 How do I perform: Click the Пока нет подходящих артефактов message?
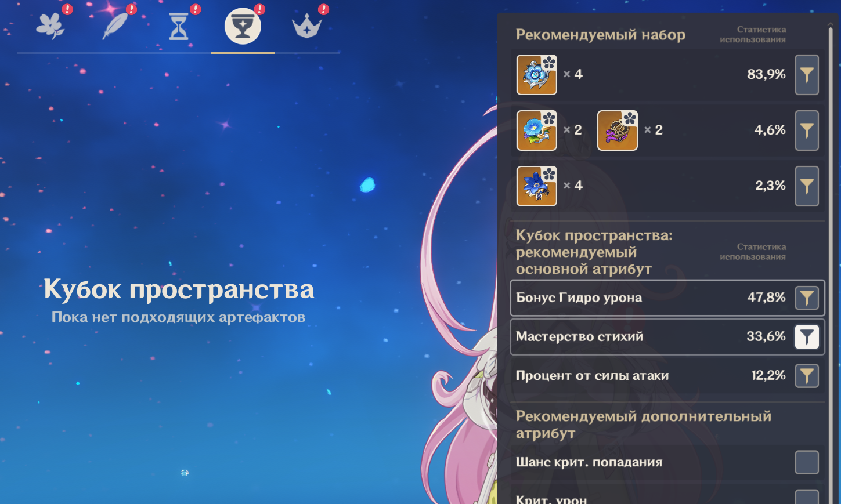[x=178, y=317]
